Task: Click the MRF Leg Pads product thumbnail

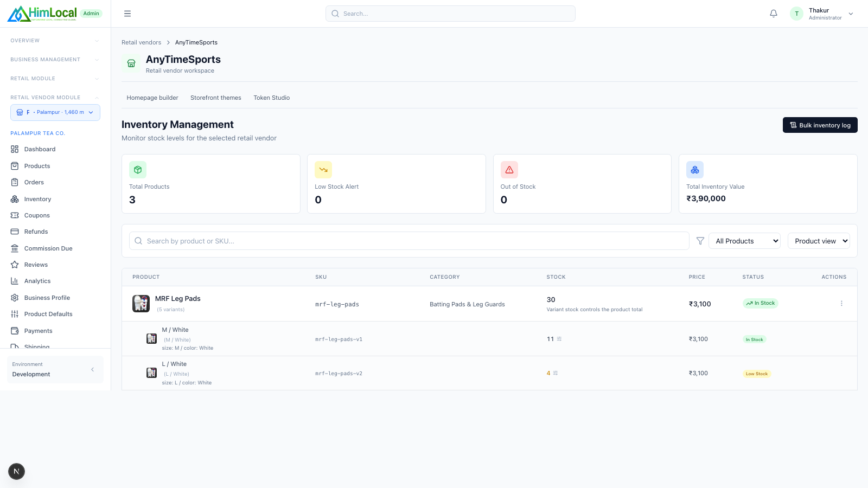Action: click(x=141, y=304)
